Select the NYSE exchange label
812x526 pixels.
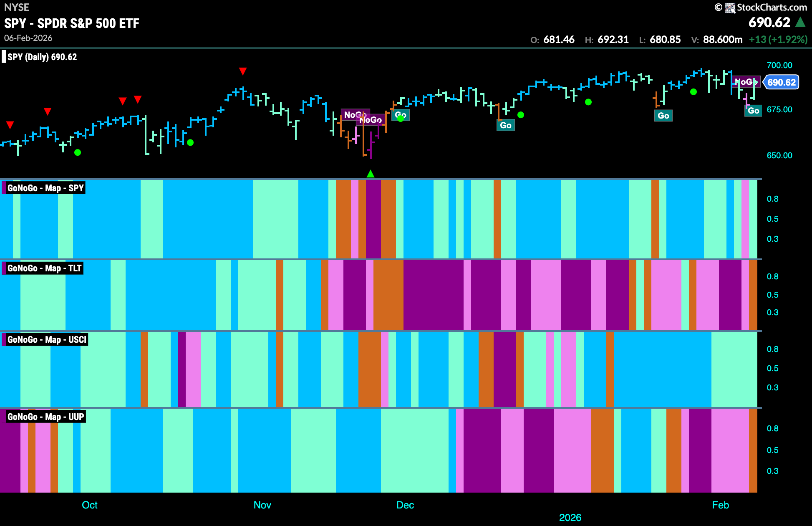click(x=16, y=7)
